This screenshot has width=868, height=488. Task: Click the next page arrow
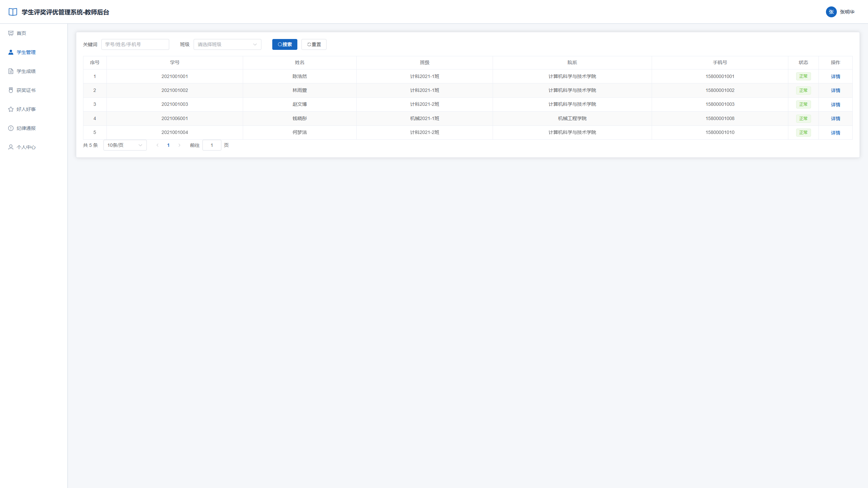click(179, 145)
